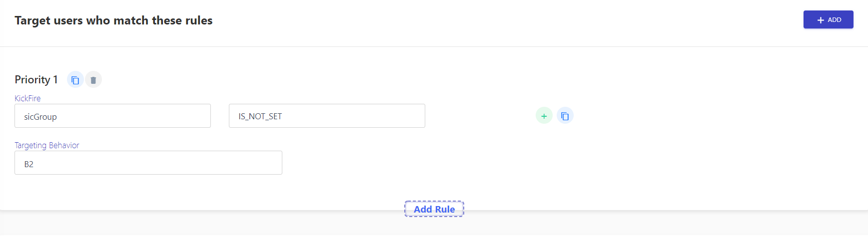Copy the sicGroup IS_NOT_SET condition row

tap(565, 116)
